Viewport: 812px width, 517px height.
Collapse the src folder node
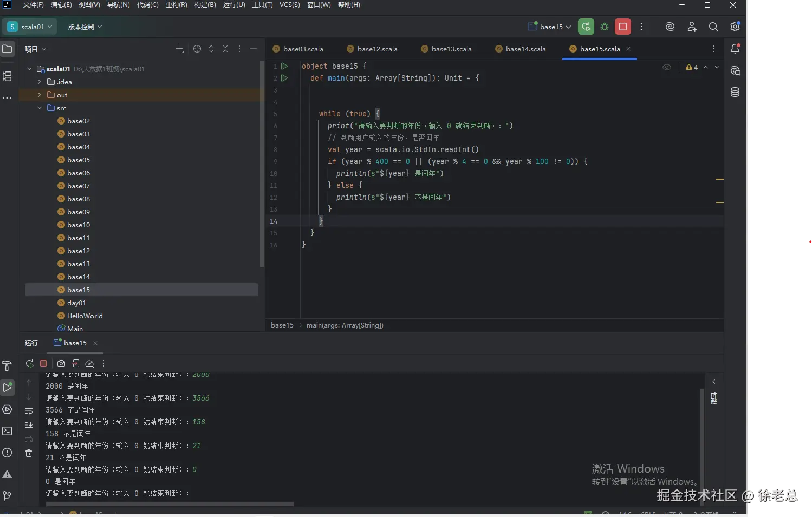pyautogui.click(x=40, y=108)
